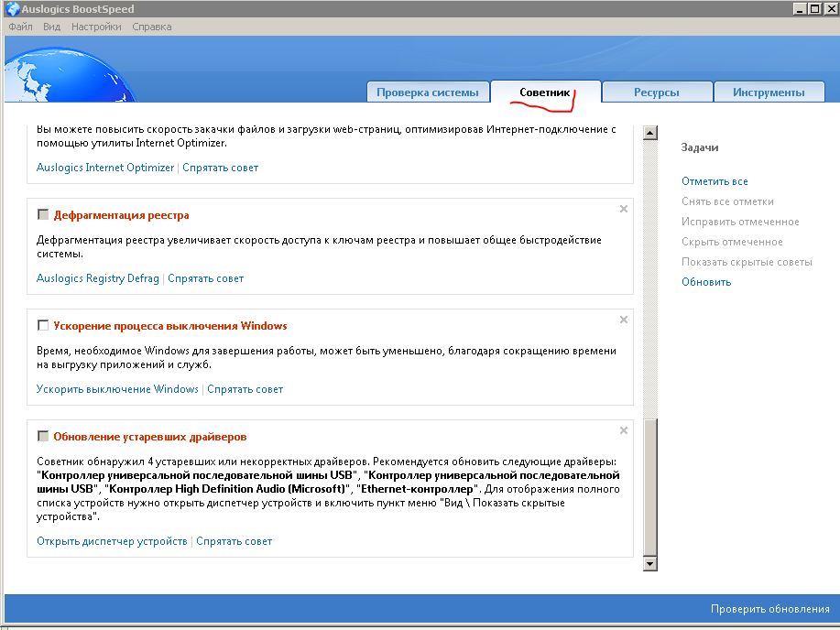Click the scrollbar down arrow
This screenshot has width=840, height=630.
click(649, 563)
